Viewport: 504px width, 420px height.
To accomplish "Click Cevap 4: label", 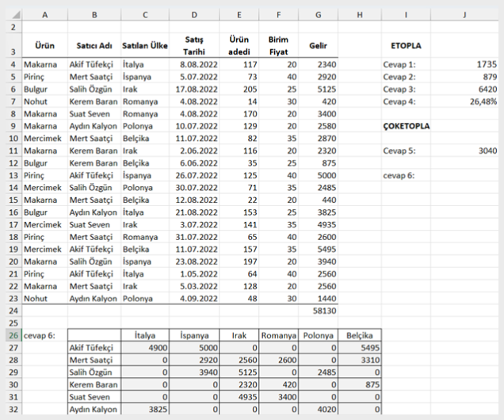I will [x=406, y=101].
